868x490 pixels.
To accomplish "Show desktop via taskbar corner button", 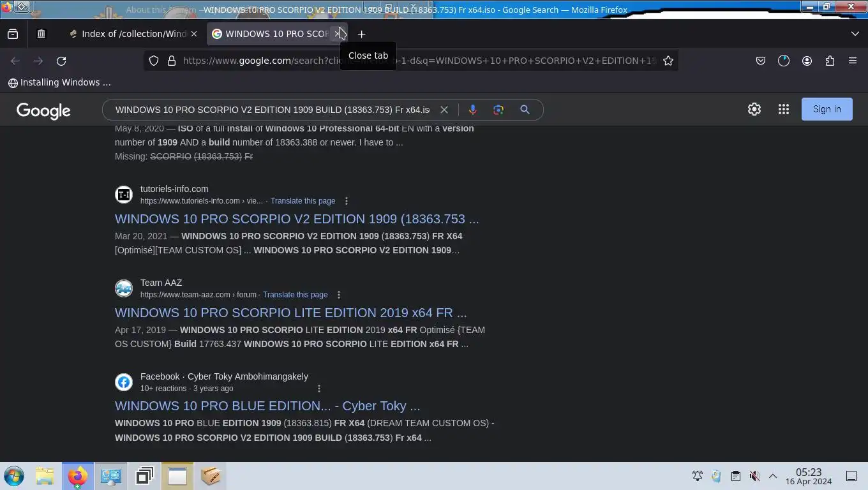I will [x=851, y=476].
